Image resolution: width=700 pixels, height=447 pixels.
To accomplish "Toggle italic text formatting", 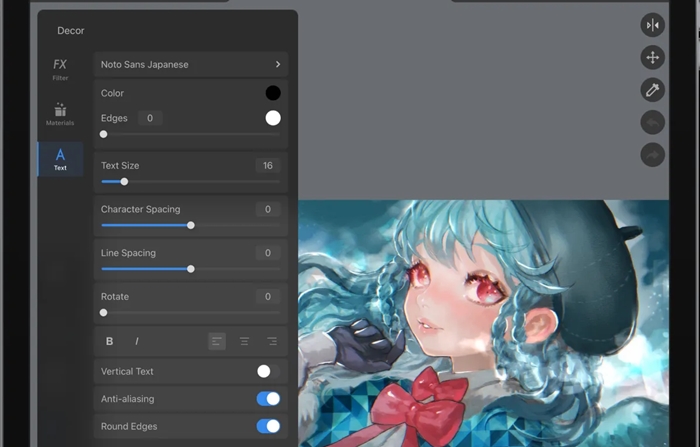I will pyautogui.click(x=137, y=341).
